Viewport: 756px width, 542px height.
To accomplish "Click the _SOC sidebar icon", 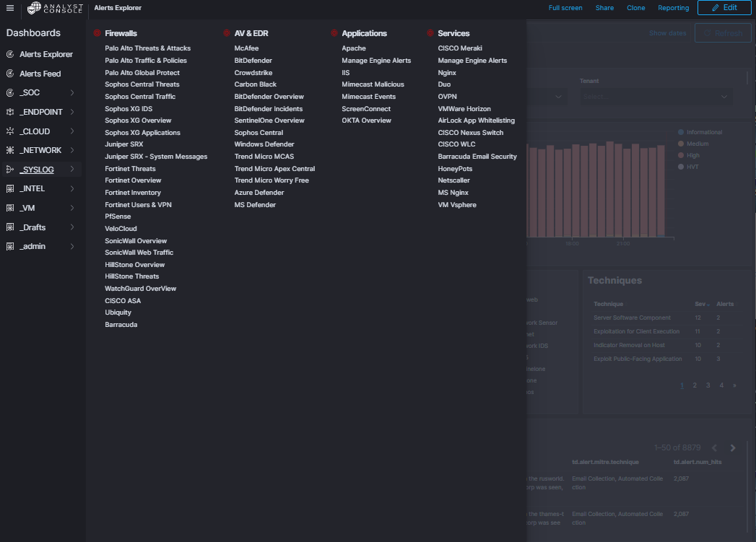I will (x=9, y=92).
